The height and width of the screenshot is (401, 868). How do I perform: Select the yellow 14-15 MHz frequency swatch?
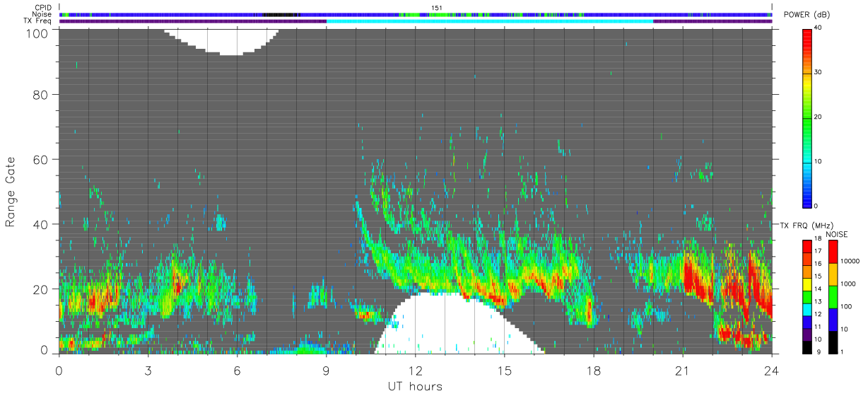point(807,284)
